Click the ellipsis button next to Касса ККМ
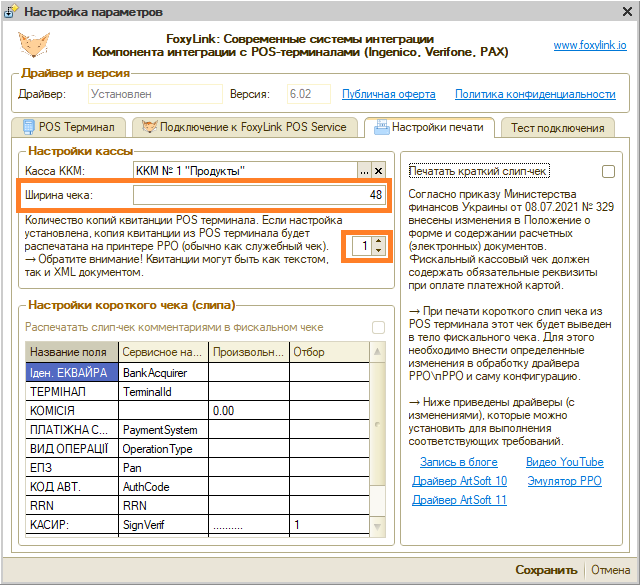This screenshot has width=640, height=585. 365,170
